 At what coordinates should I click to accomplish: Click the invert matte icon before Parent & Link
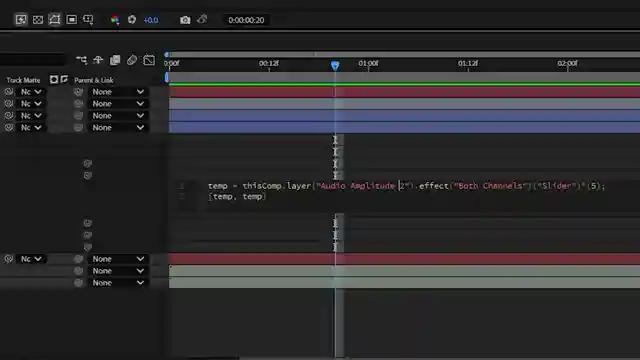64,79
